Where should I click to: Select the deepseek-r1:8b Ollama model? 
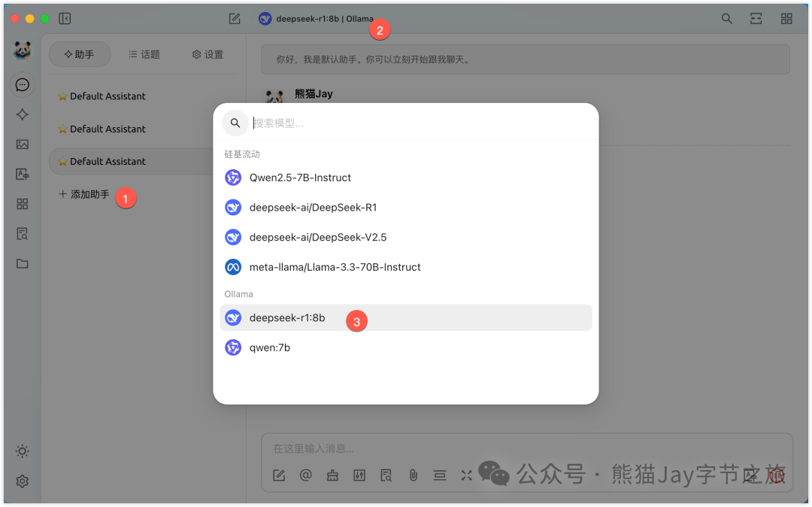(x=405, y=317)
